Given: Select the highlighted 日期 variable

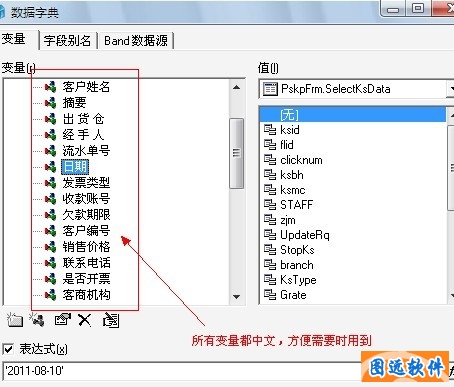Looking at the screenshot, I should click(x=75, y=167).
